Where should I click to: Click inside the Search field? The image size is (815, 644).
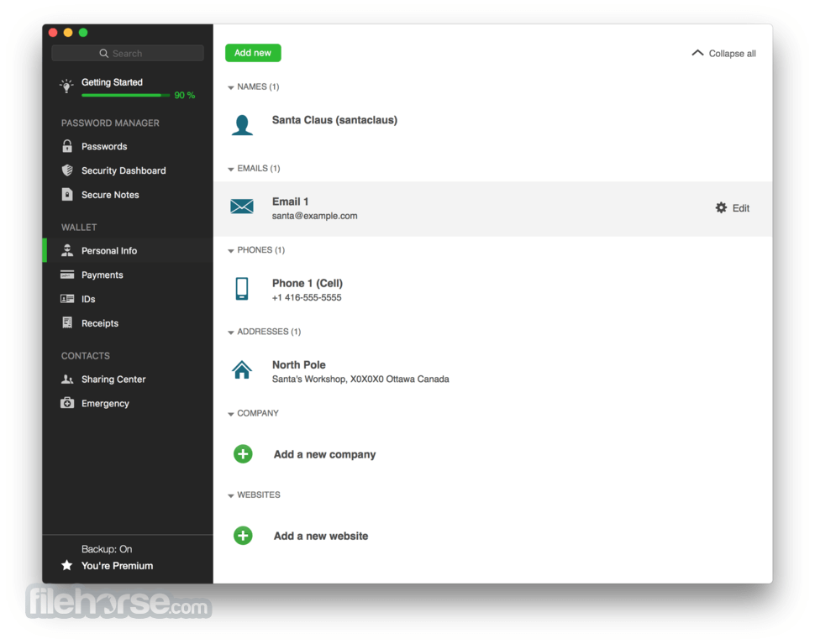click(x=128, y=54)
